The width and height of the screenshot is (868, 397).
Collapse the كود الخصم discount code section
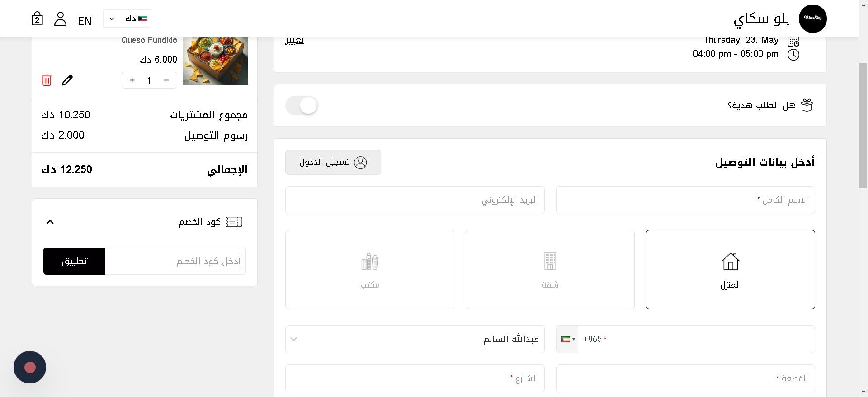tap(50, 222)
